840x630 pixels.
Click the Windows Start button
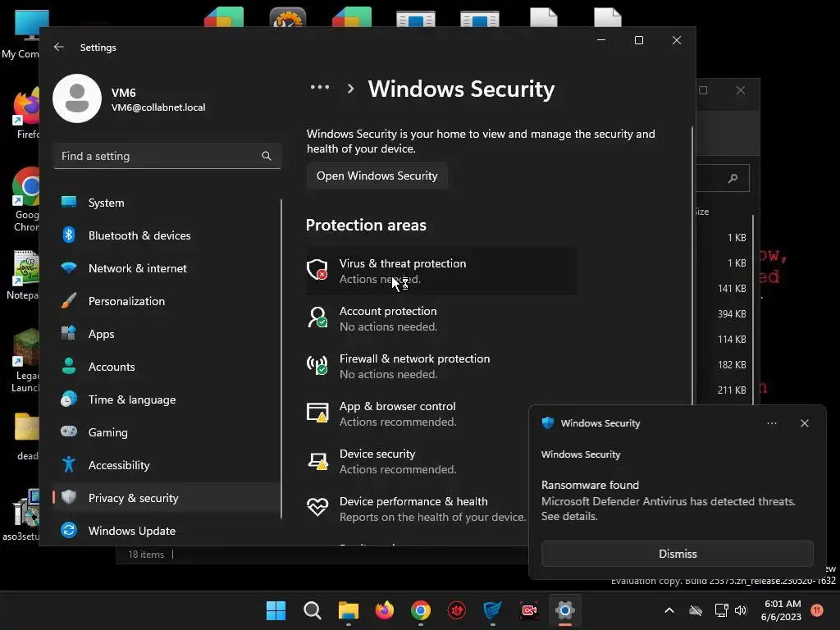point(276,610)
